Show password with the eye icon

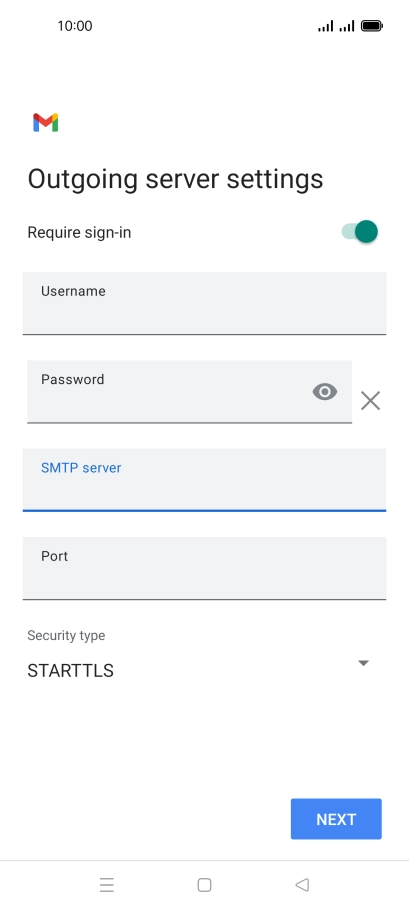coord(325,392)
